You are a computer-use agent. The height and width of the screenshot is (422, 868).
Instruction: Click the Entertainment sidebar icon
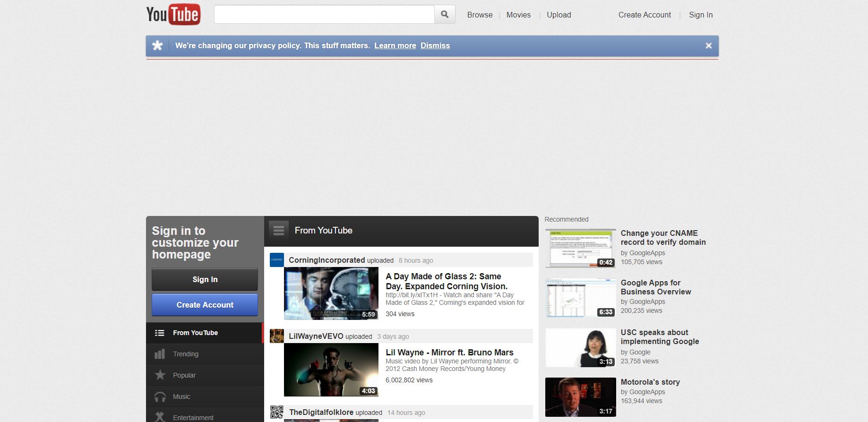tap(160, 417)
